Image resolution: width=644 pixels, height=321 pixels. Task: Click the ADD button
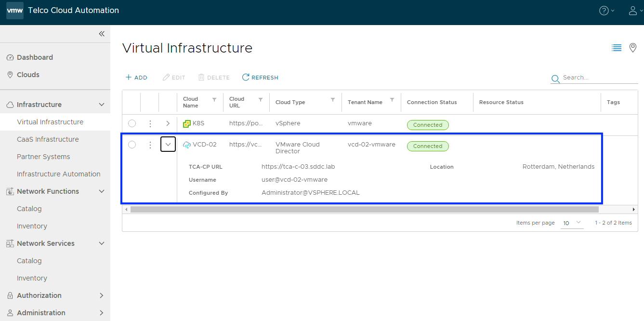[137, 78]
